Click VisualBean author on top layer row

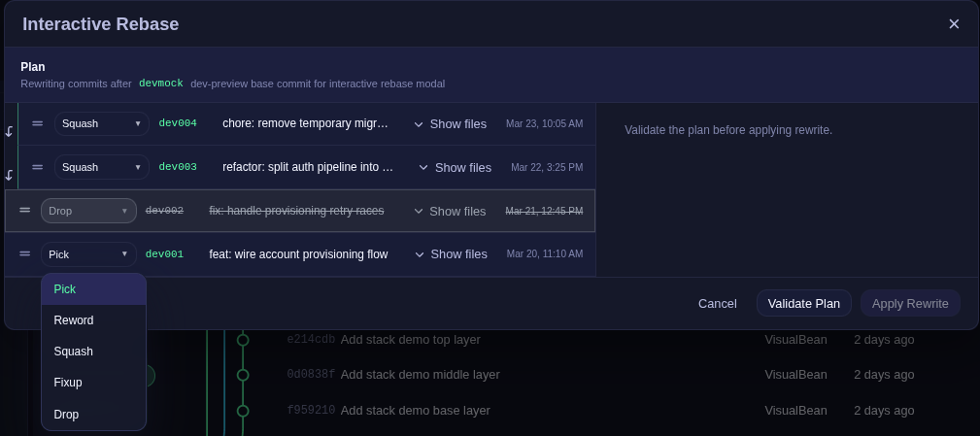(x=795, y=340)
